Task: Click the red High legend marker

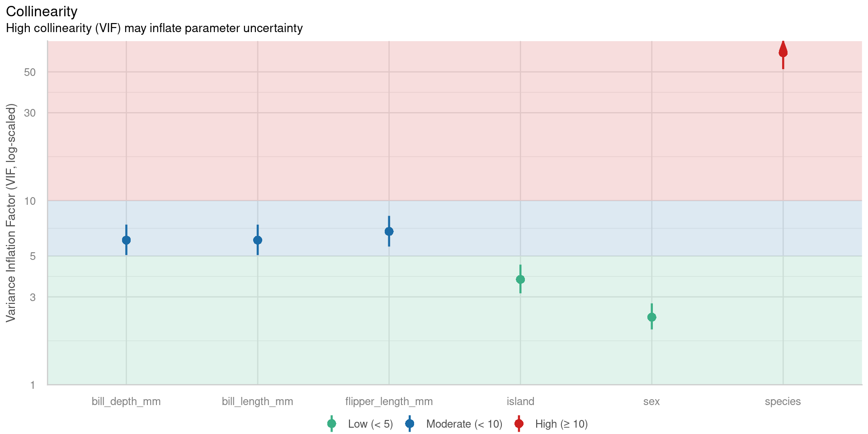Action: 519,424
